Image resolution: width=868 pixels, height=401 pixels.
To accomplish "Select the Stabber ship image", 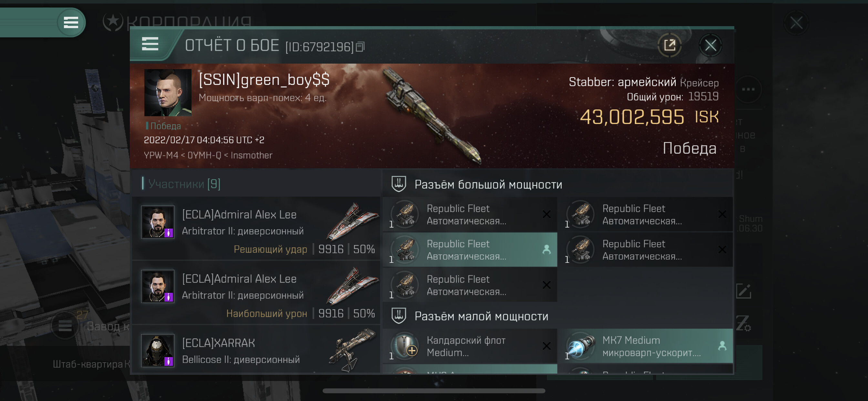I will click(432, 116).
